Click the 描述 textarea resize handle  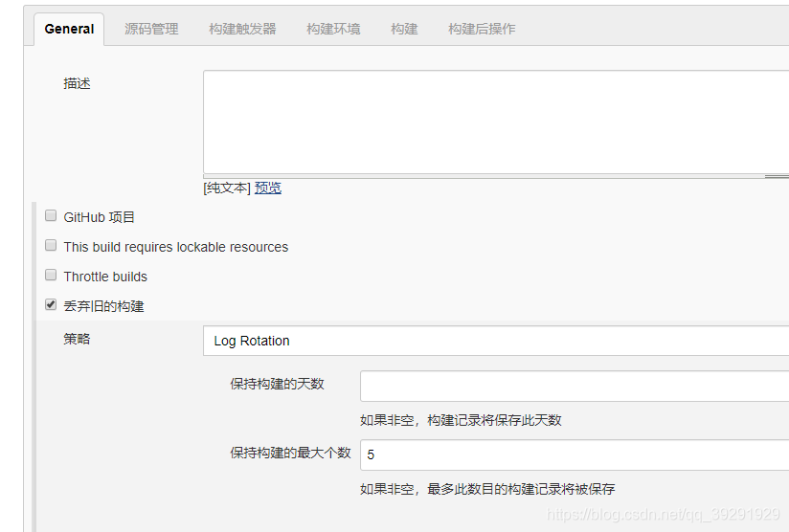(x=777, y=176)
